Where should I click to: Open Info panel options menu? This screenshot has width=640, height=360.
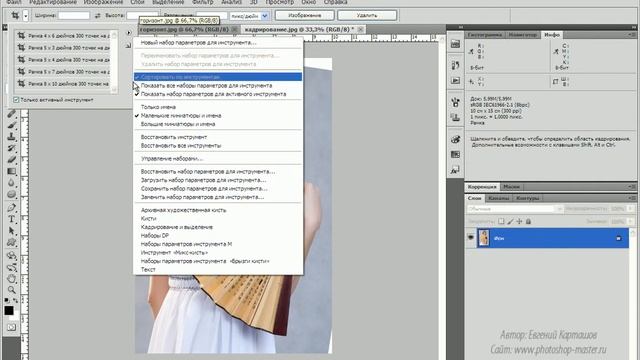coord(632,35)
